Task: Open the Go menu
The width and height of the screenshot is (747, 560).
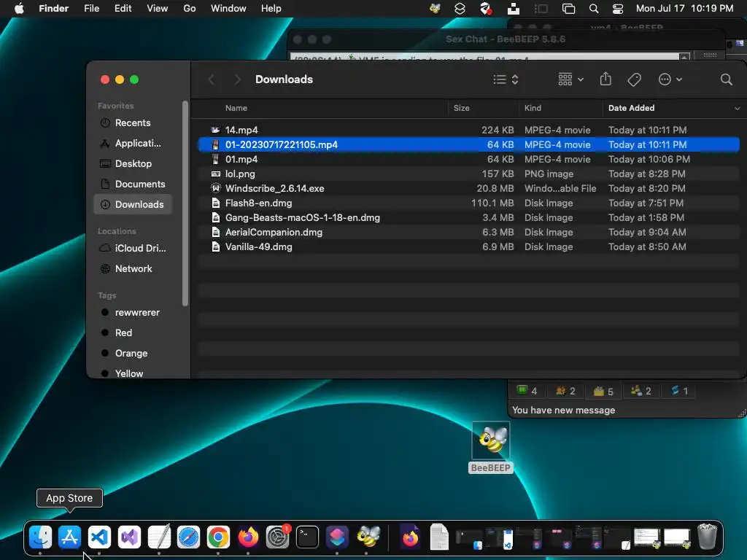Action: 190,9
